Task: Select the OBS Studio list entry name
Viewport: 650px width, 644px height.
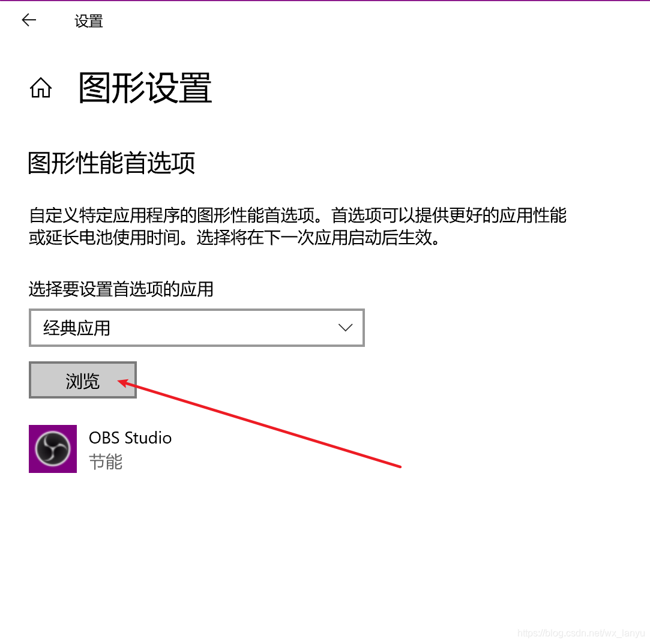Action: pyautogui.click(x=130, y=438)
